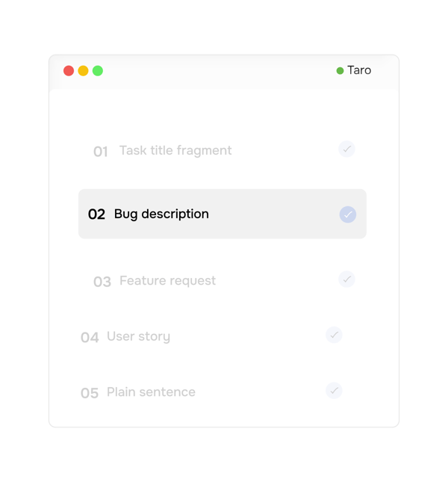Click the number 01 label
This screenshot has height=482, width=448.
(101, 152)
